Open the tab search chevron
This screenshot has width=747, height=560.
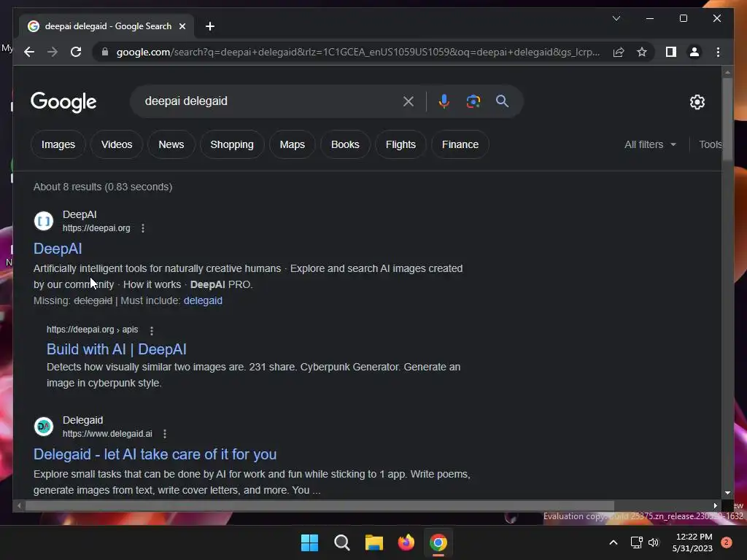[x=616, y=18]
